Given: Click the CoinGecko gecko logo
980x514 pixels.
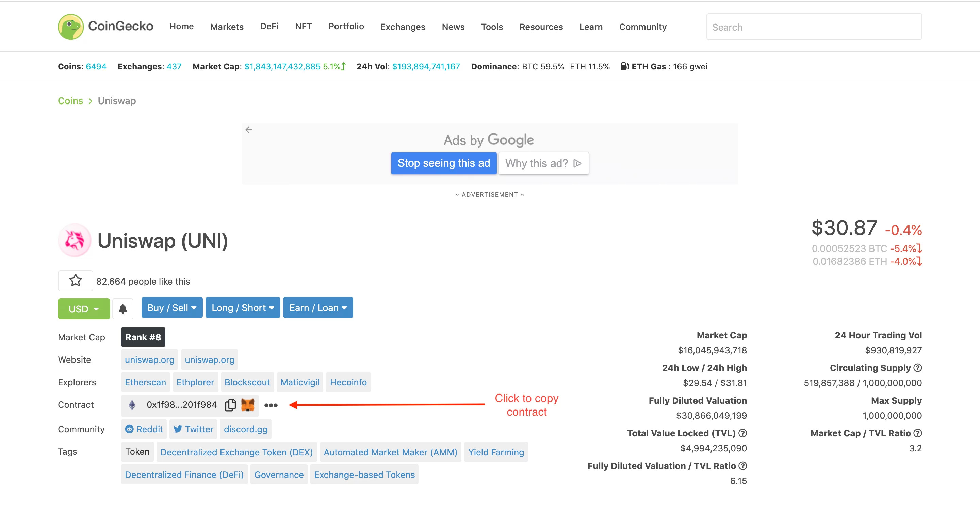Looking at the screenshot, I should click(x=71, y=27).
